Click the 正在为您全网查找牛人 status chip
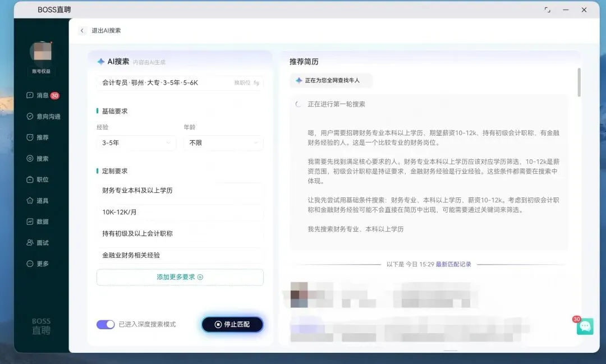Viewport: 606px width, 364px height. pyautogui.click(x=331, y=80)
